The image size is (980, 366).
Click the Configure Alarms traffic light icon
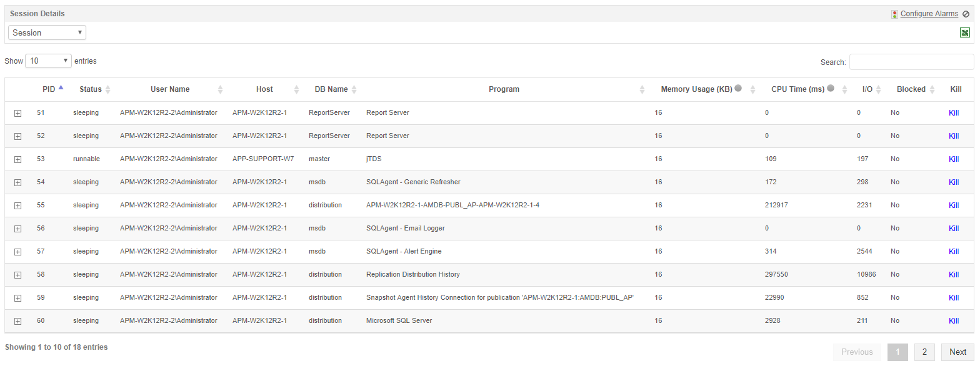pos(894,14)
